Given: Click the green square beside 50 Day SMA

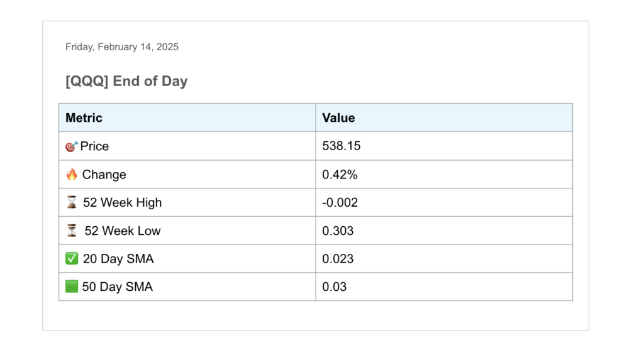Looking at the screenshot, I should (x=72, y=286).
